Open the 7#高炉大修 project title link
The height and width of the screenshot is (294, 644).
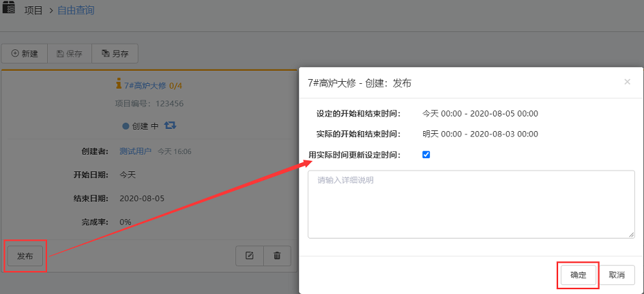(145, 85)
